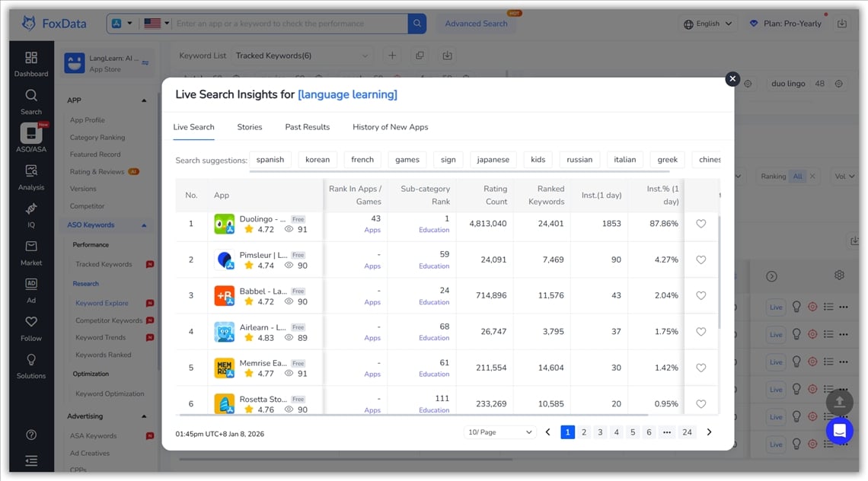Open the country flag selector dropdown
This screenshot has height=481, width=868.
[156, 24]
